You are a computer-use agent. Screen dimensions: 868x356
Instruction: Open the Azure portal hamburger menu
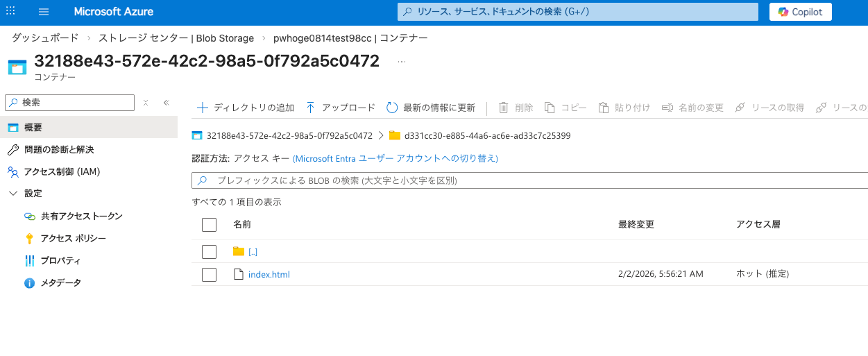point(44,12)
